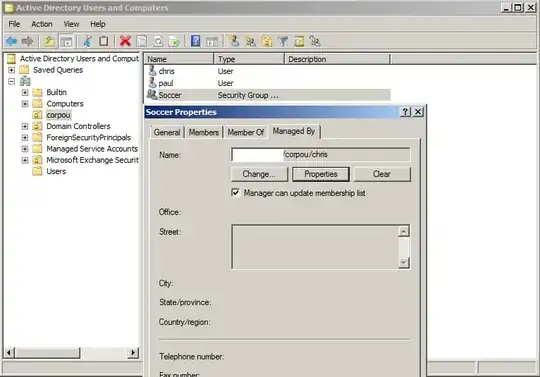Click the blue Help question mark icon
The image size is (540, 377).
tap(196, 41)
